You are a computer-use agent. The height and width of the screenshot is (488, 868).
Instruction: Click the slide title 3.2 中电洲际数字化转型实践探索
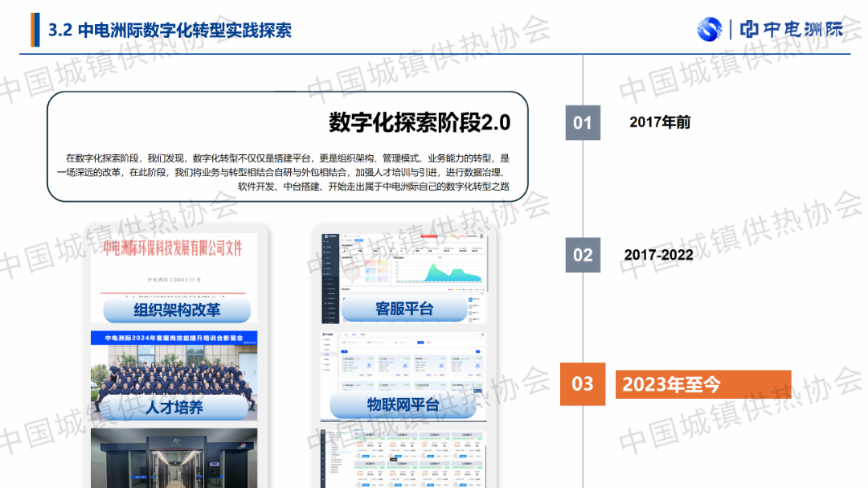point(170,31)
